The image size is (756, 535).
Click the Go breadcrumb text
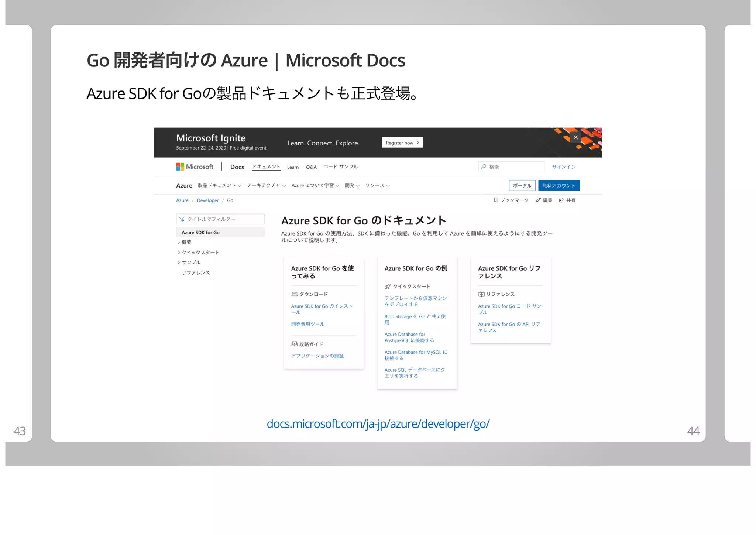[230, 200]
